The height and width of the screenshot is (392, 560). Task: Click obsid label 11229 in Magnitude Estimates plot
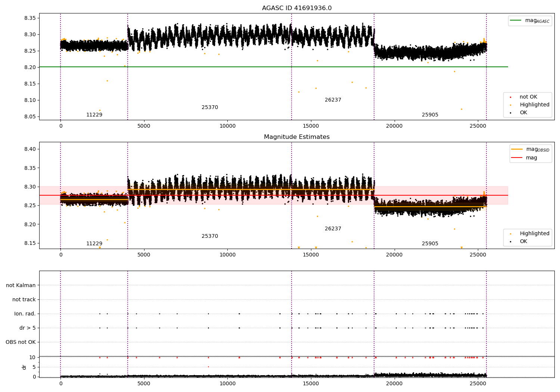coord(94,244)
